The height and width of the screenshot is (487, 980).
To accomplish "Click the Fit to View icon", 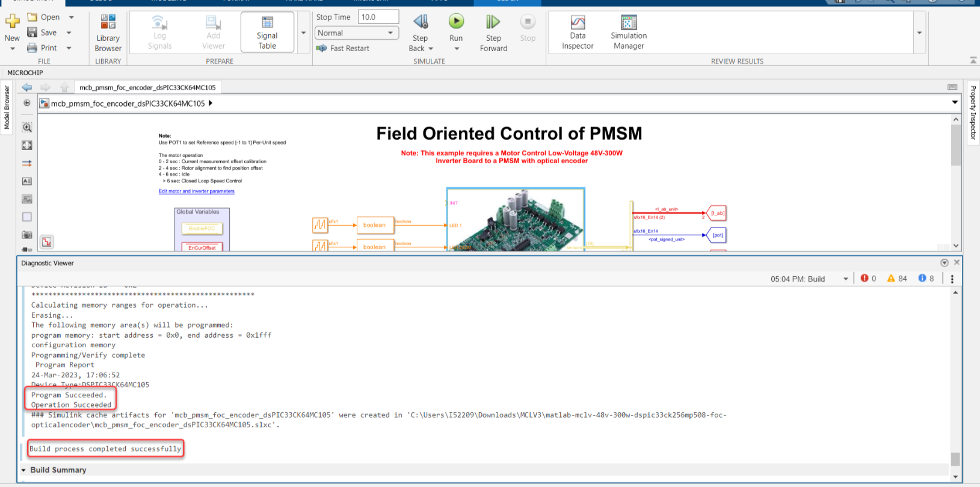I will [x=27, y=145].
